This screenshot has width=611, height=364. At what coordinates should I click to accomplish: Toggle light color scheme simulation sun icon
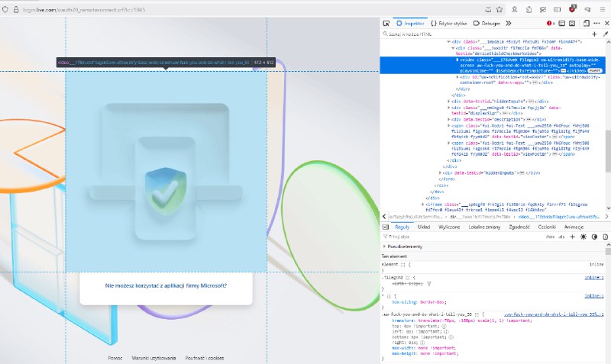click(584, 237)
